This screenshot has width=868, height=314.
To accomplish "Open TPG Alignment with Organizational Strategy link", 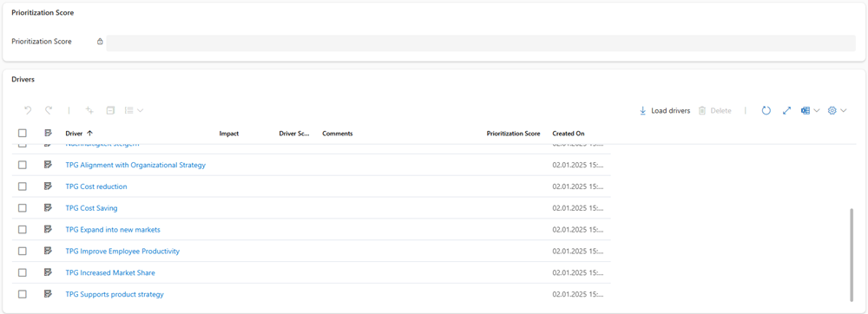I will [135, 165].
